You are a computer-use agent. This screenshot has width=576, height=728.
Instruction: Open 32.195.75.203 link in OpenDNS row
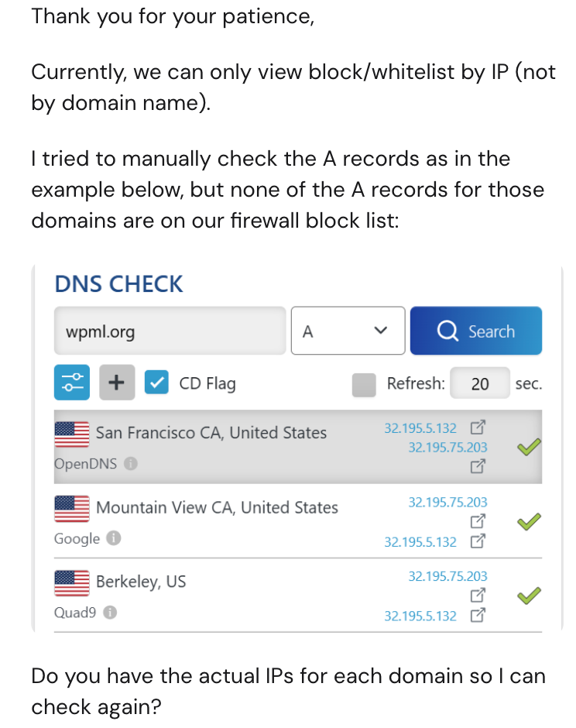point(447,448)
